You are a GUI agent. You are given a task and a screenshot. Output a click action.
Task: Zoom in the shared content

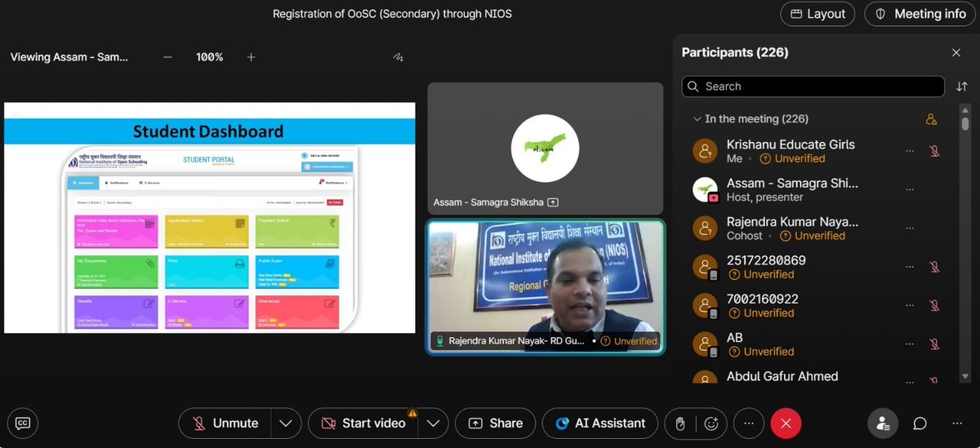coord(252,57)
